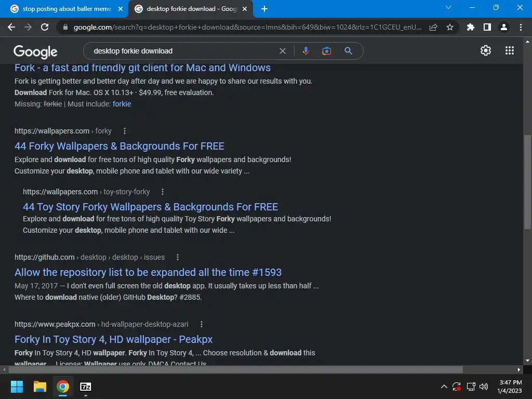Open the network status tray icon
The width and height of the screenshot is (532, 399).
(x=471, y=387)
